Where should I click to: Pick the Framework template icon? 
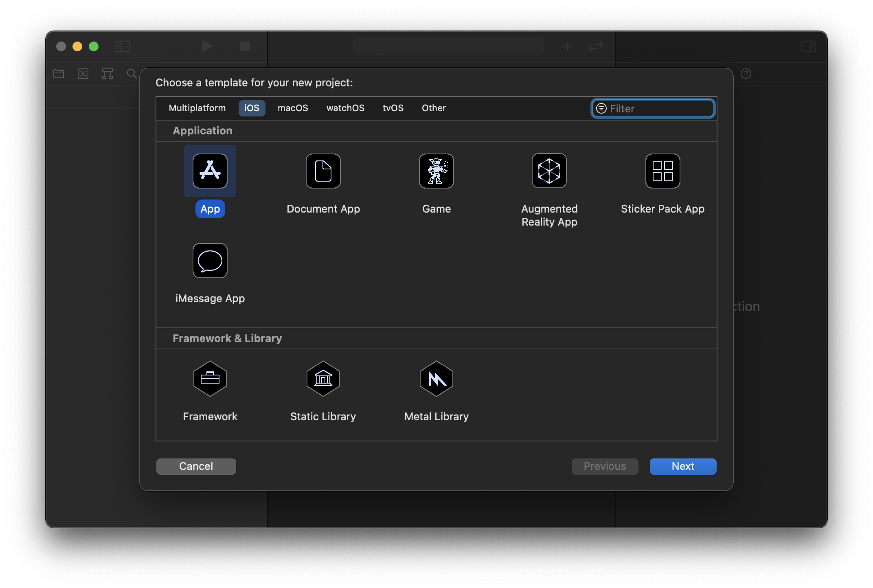tap(210, 379)
